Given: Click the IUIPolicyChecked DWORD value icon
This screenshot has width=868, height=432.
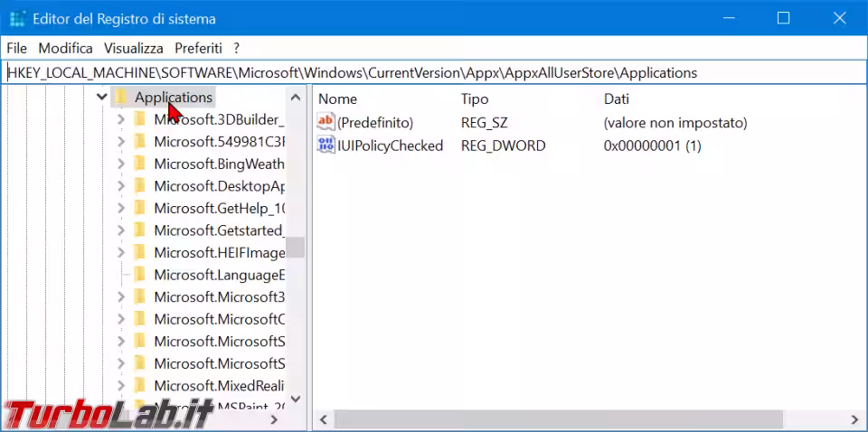Looking at the screenshot, I should (325, 146).
